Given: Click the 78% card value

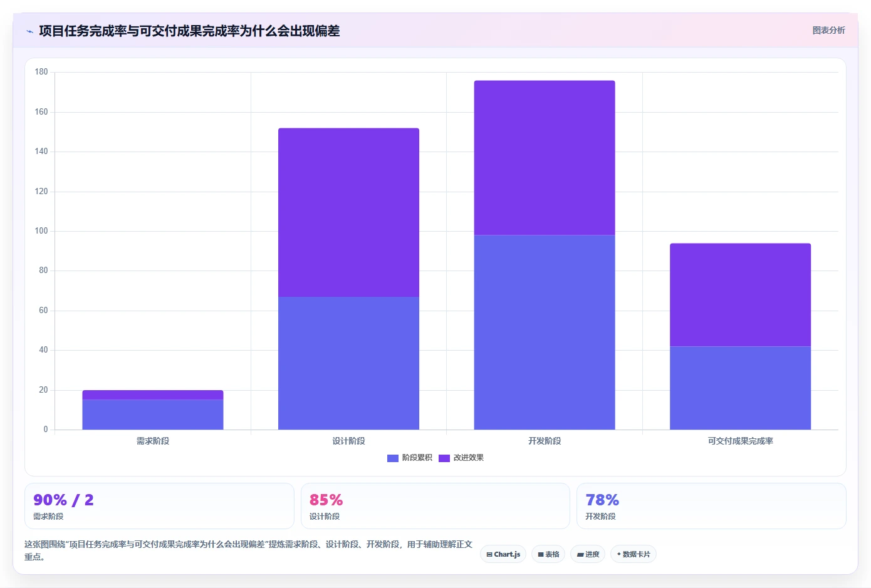Looking at the screenshot, I should coord(602,500).
